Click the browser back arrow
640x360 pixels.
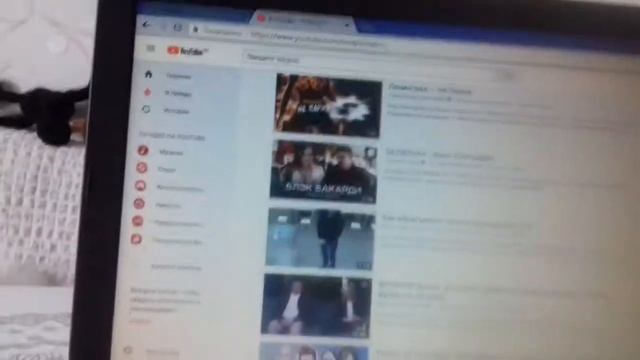pyautogui.click(x=147, y=25)
